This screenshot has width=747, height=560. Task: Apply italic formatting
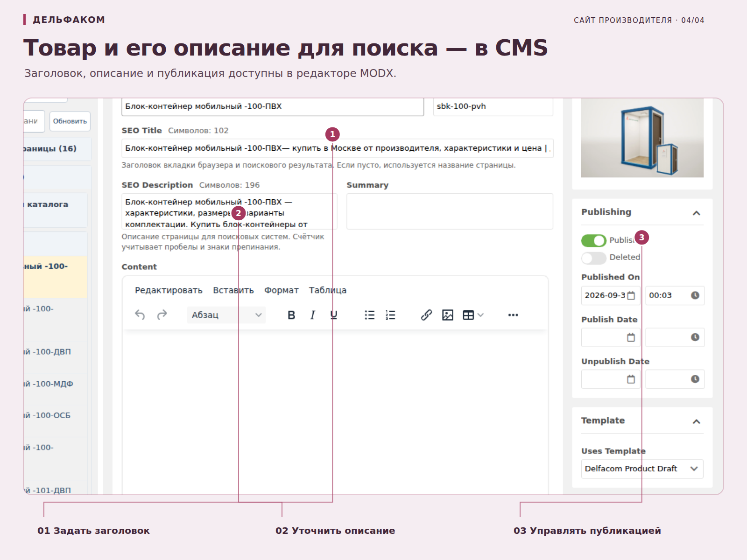(x=312, y=315)
